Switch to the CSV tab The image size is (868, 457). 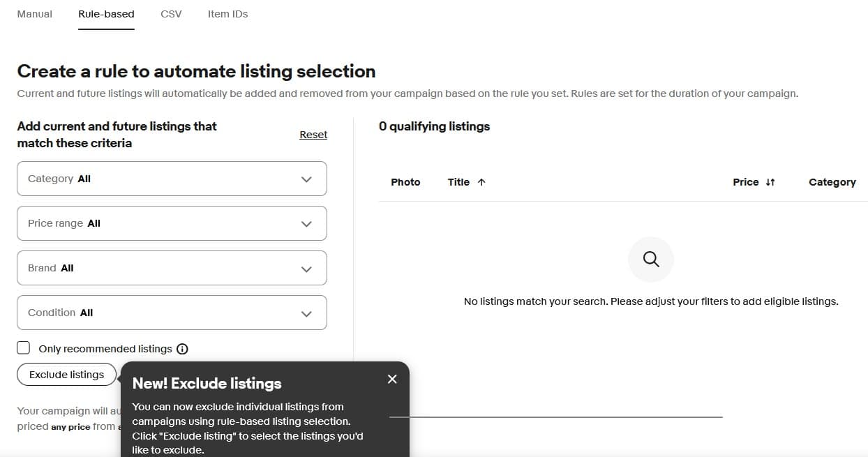tap(171, 14)
